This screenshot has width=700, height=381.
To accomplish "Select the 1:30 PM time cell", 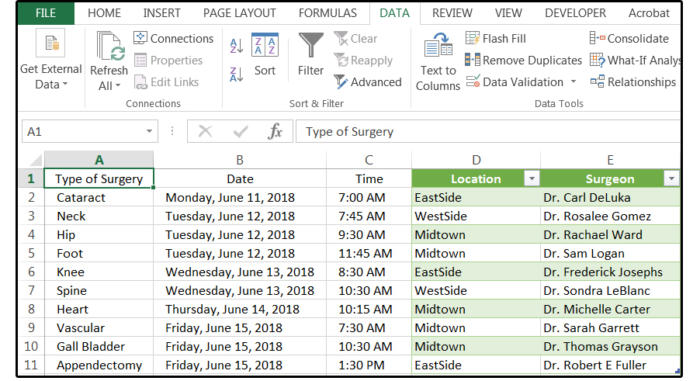I will pos(369,365).
